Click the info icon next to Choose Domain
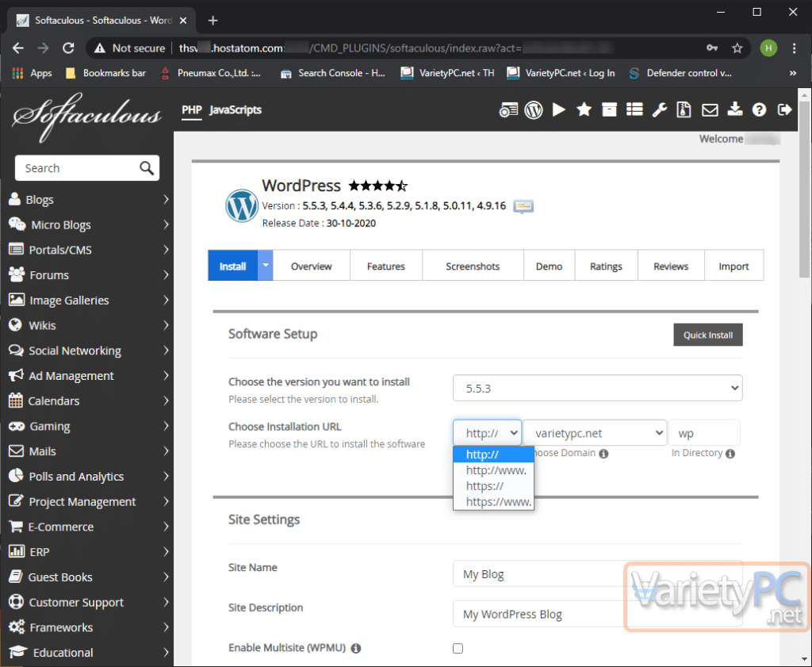This screenshot has width=812, height=667. [x=603, y=454]
